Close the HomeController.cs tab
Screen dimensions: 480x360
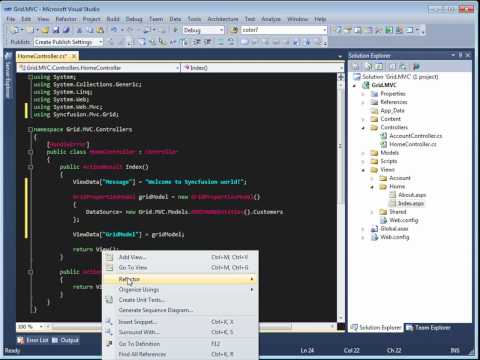coord(74,56)
